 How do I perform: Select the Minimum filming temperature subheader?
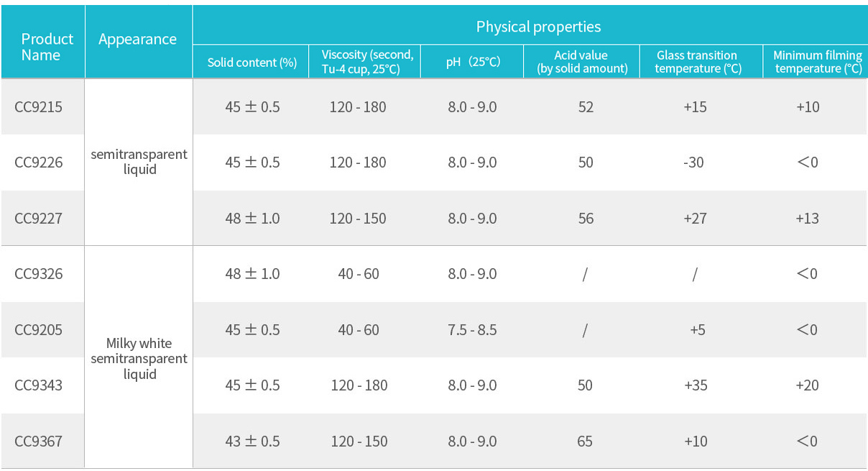818,62
